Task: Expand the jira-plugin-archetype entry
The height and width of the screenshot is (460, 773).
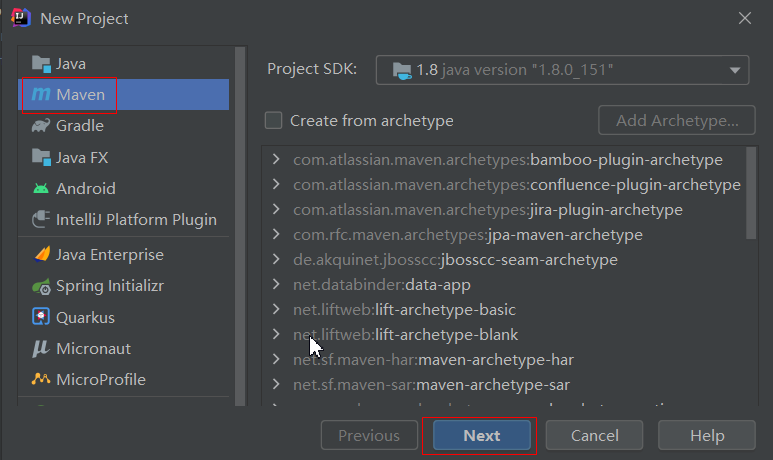Action: coord(276,210)
